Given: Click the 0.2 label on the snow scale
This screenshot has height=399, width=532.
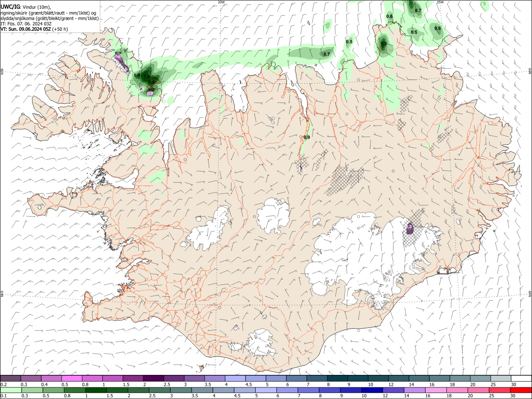Looking at the screenshot, I should 4,384.
